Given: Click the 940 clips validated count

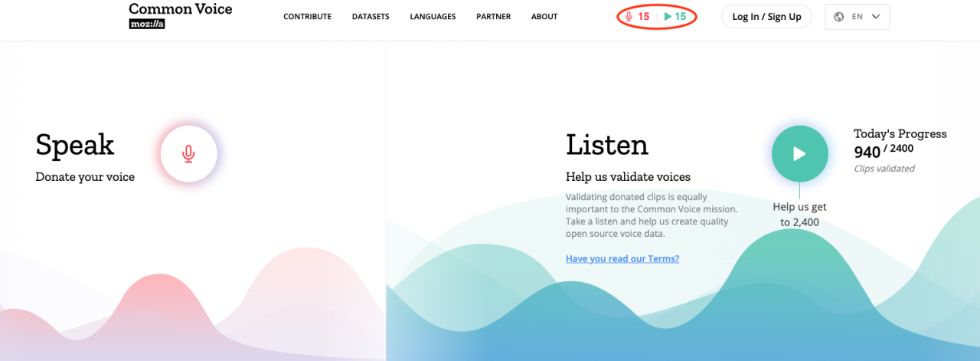Looking at the screenshot, I should [867, 153].
